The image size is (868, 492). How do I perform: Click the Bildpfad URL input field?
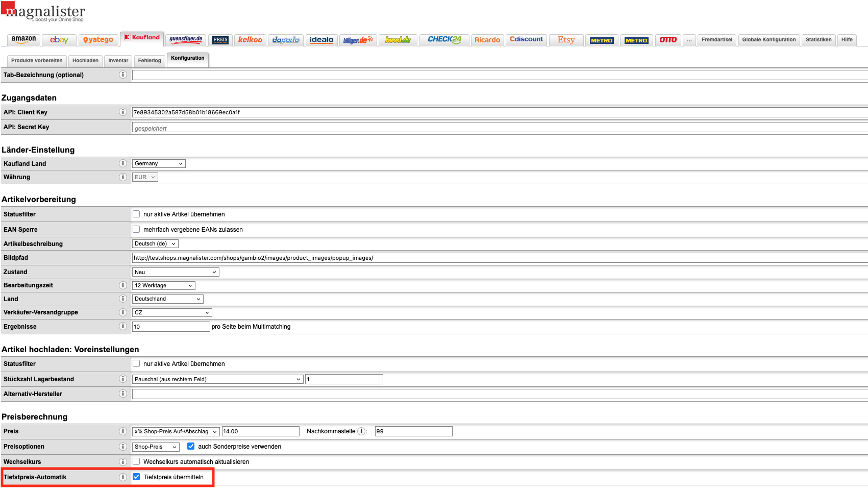pos(459,258)
